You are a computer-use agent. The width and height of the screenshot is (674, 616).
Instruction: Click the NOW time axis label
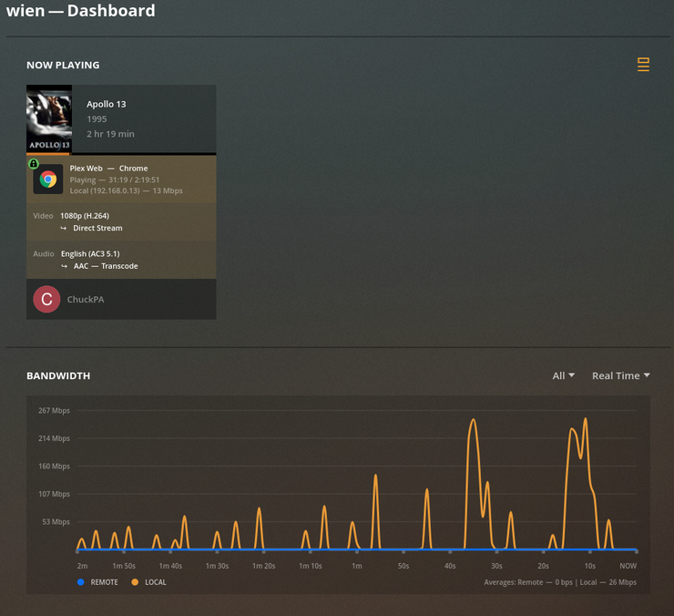(x=628, y=566)
